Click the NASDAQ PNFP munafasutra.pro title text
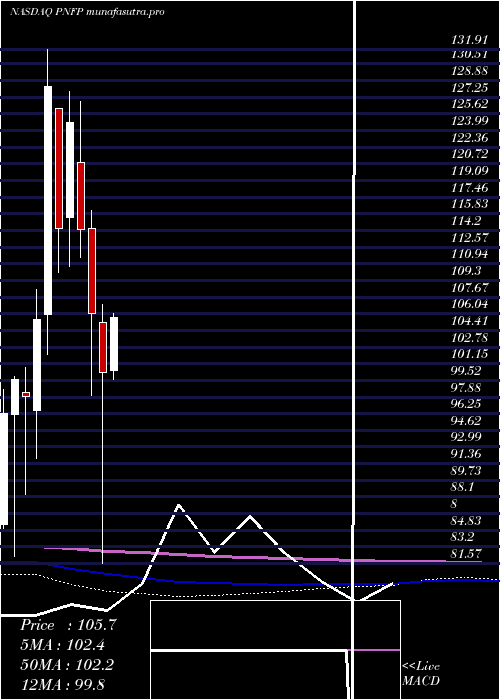 [87, 12]
